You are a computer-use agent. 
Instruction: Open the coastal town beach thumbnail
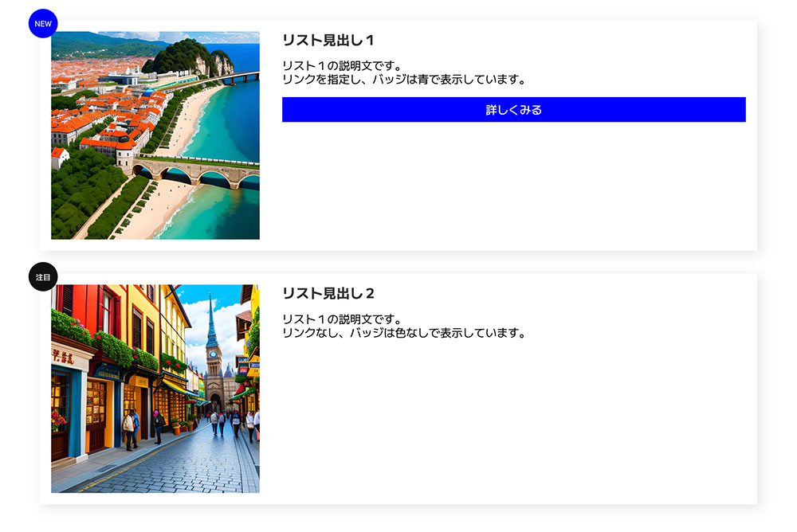(x=155, y=135)
